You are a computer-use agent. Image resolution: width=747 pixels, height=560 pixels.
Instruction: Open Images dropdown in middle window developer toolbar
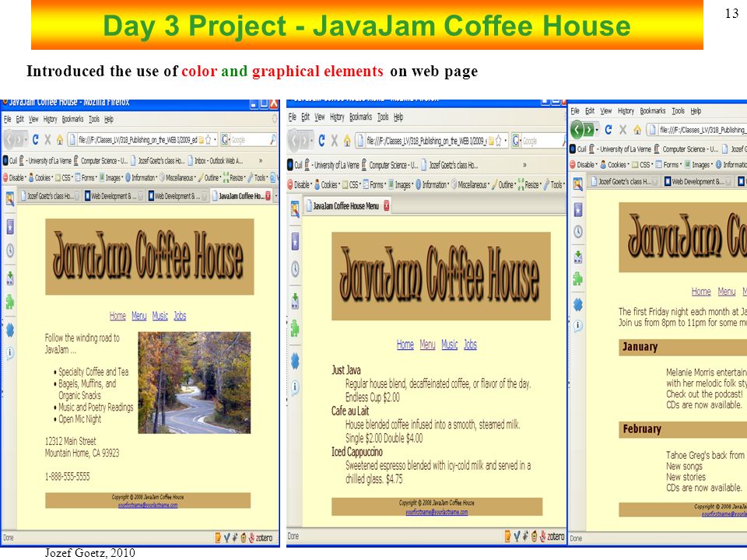pos(400,184)
